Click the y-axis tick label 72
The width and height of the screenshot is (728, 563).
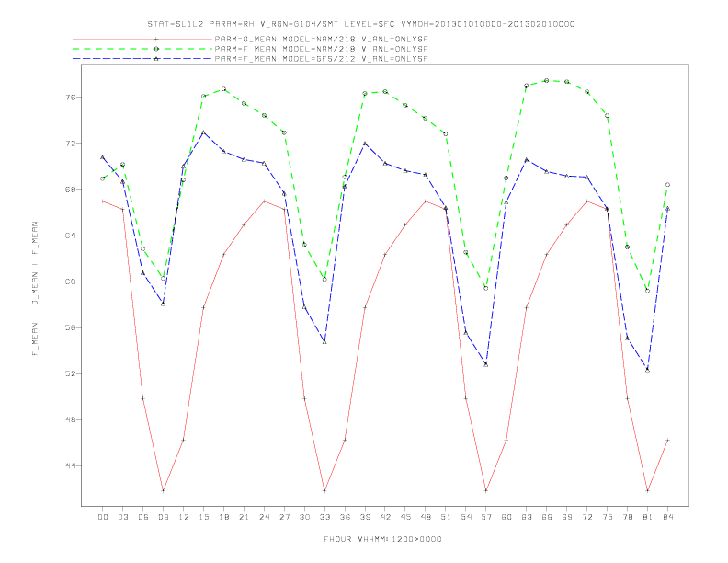(x=71, y=144)
